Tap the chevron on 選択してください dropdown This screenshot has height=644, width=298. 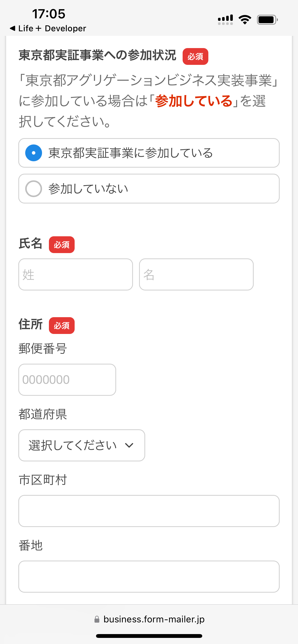tap(129, 445)
